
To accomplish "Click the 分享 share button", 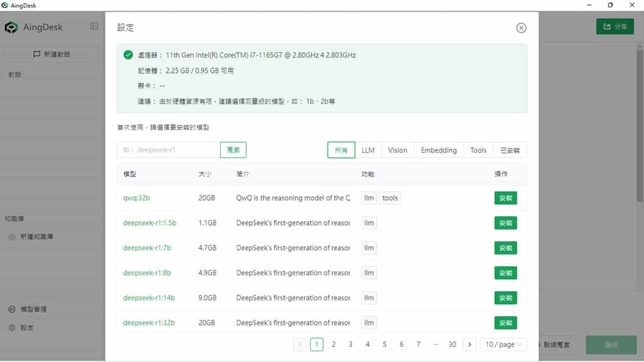I will (x=614, y=26).
